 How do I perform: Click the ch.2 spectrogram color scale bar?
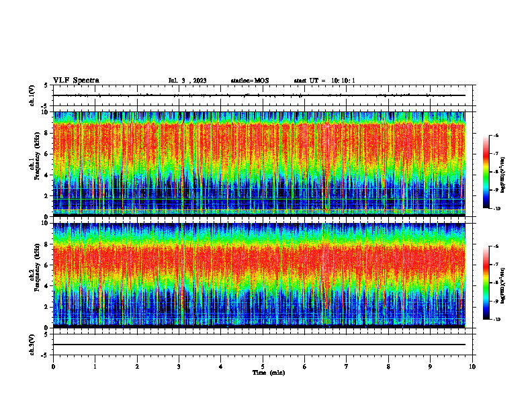pos(486,283)
